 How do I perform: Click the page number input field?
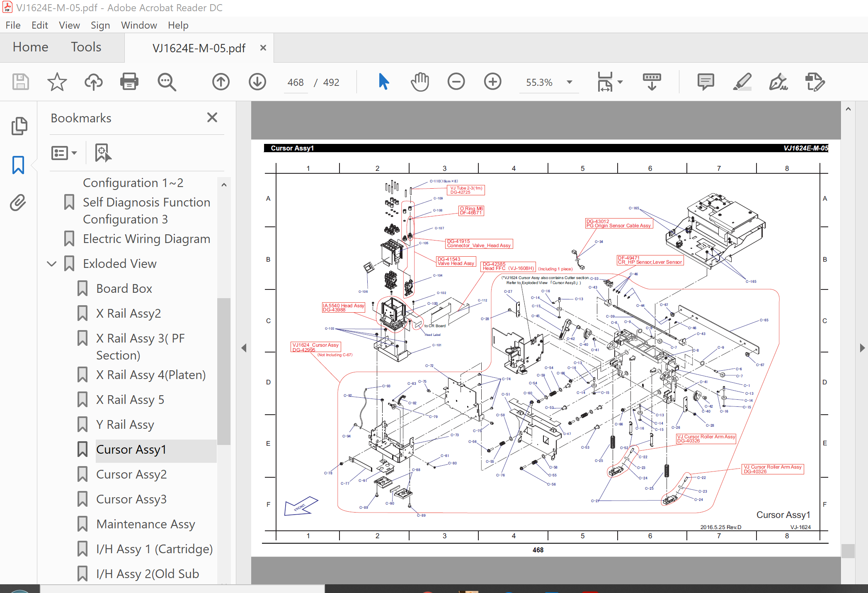pos(296,82)
